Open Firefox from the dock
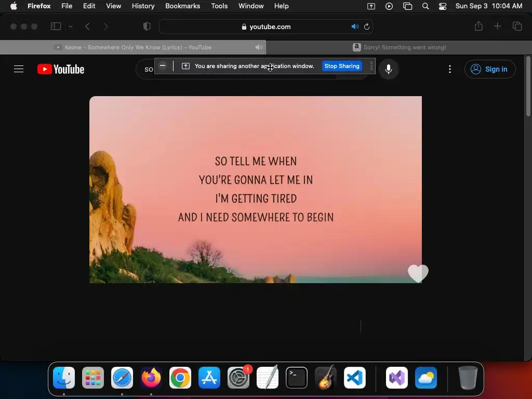This screenshot has width=532, height=399. [151, 378]
